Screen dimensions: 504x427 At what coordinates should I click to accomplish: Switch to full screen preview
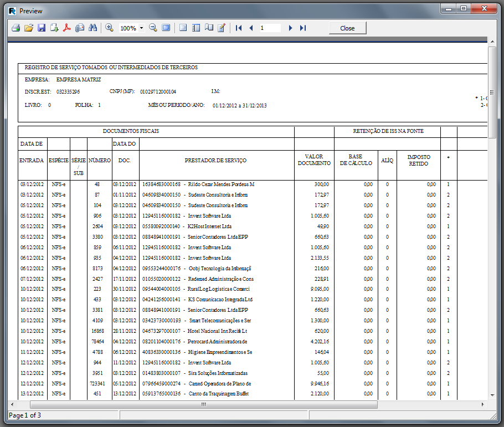pyautogui.click(x=166, y=28)
